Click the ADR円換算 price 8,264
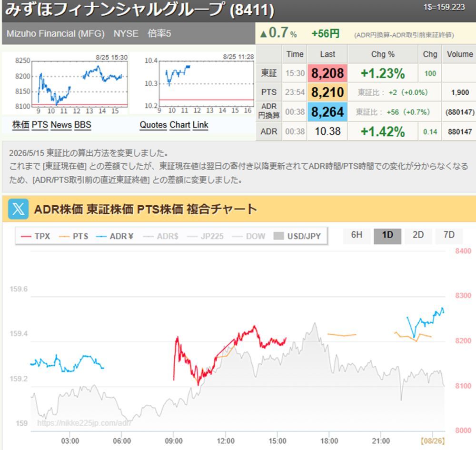The image size is (476, 450). (x=327, y=112)
